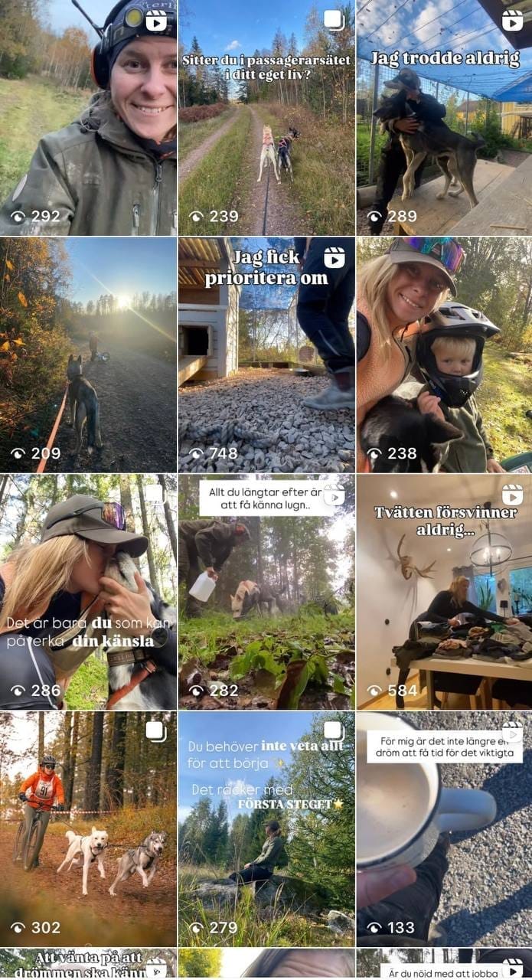
Task: Open the 'Det är bara du' dog kiss post
Action: pos(88,592)
